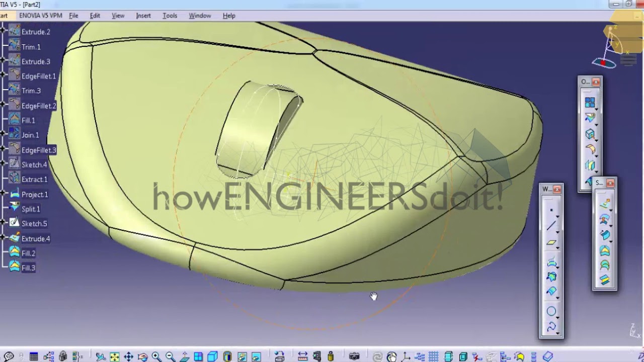Click the Edge Fillet icon in Operations toolbar
Viewport: 644px width, 362px height.
(x=590, y=149)
